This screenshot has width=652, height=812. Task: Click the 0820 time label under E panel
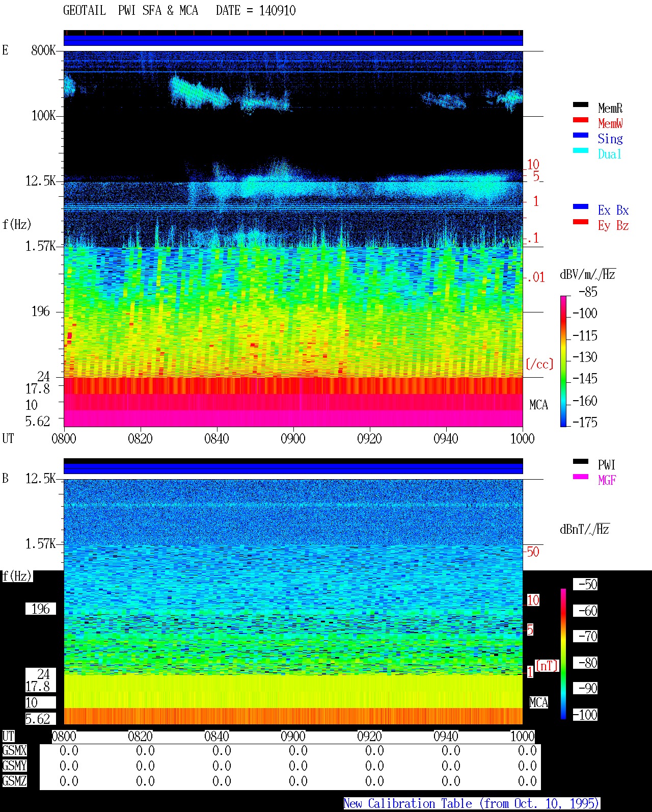coord(140,439)
